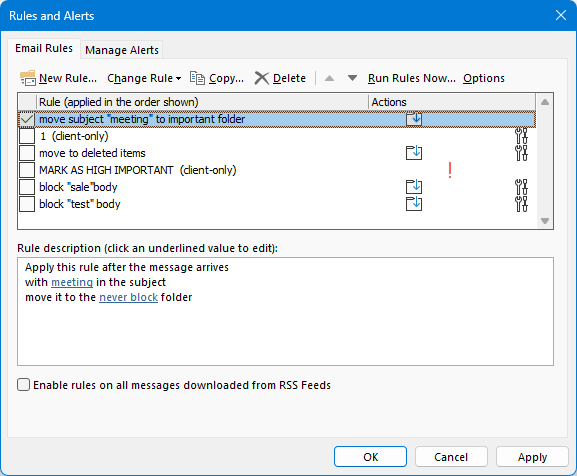Viewport: 577px width, 476px height.
Task: Click move-to-folder icon in block "test" body row
Action: [414, 204]
